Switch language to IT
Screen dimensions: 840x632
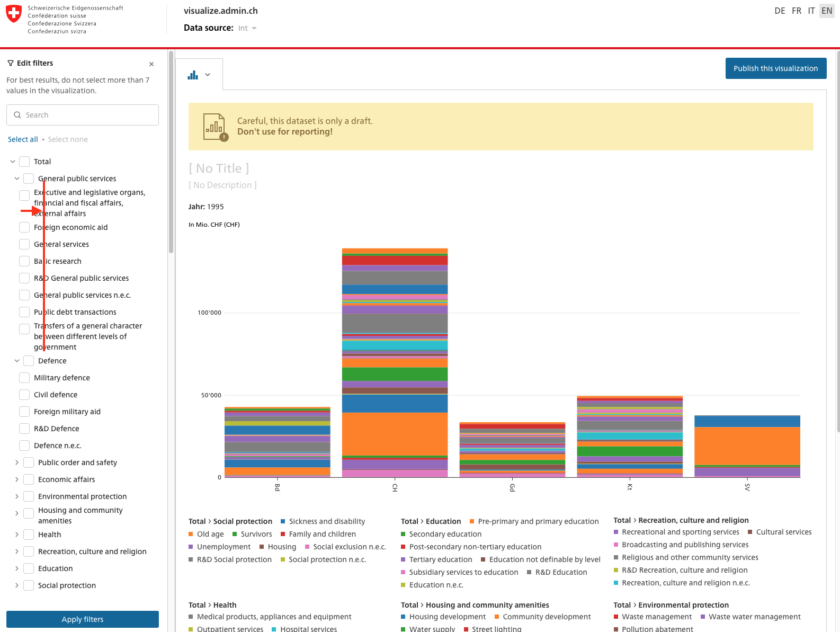(811, 11)
